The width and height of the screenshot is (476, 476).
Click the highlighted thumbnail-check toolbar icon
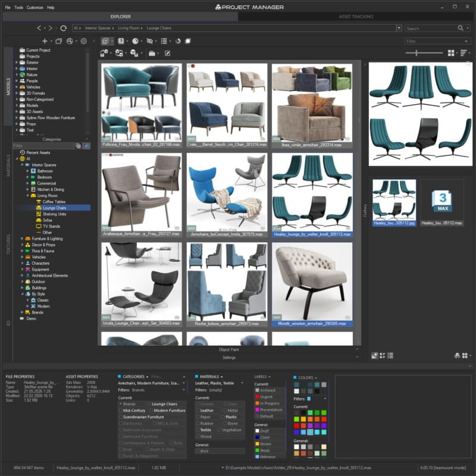105,41
